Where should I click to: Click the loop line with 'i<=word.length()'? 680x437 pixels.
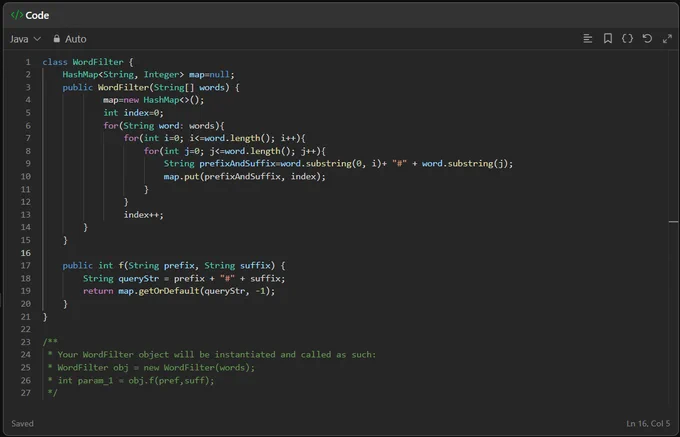tap(215, 138)
